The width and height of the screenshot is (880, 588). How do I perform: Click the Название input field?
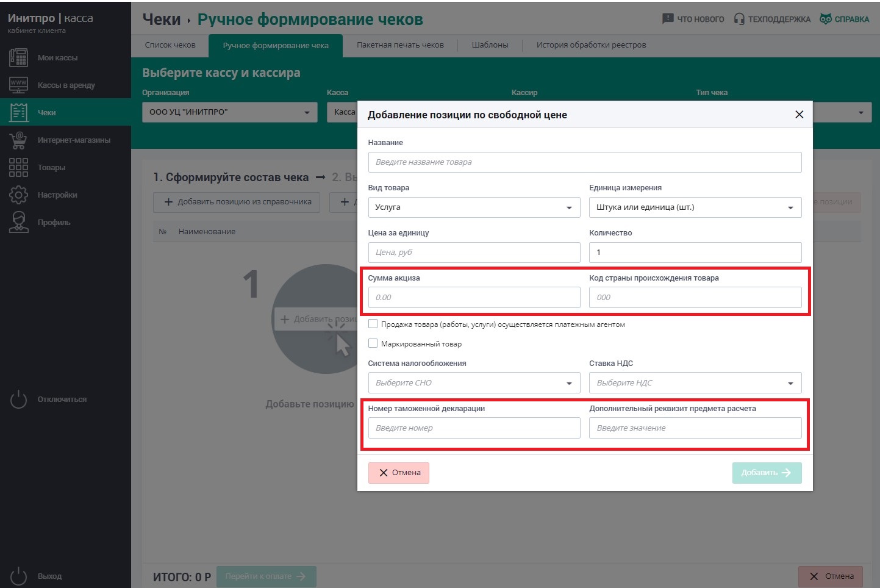[584, 162]
